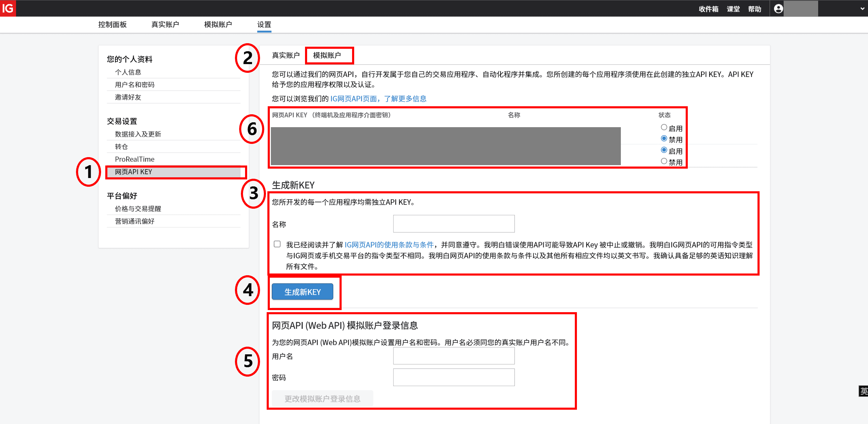The height and width of the screenshot is (424, 868).
Task: Click the 名称 column header in key table
Action: pos(514,115)
